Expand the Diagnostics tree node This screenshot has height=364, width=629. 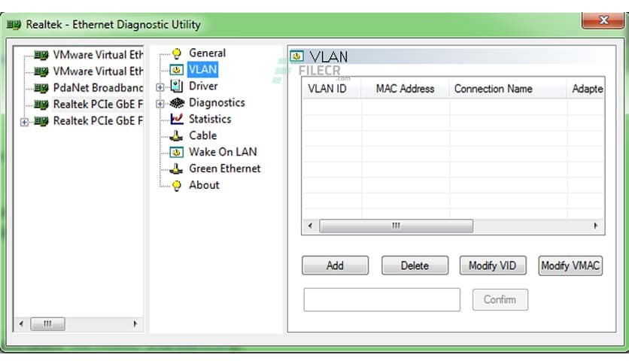point(160,104)
